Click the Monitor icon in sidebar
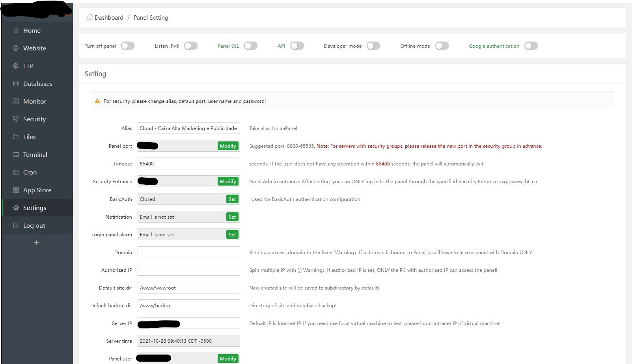The height and width of the screenshot is (364, 632). coord(16,101)
